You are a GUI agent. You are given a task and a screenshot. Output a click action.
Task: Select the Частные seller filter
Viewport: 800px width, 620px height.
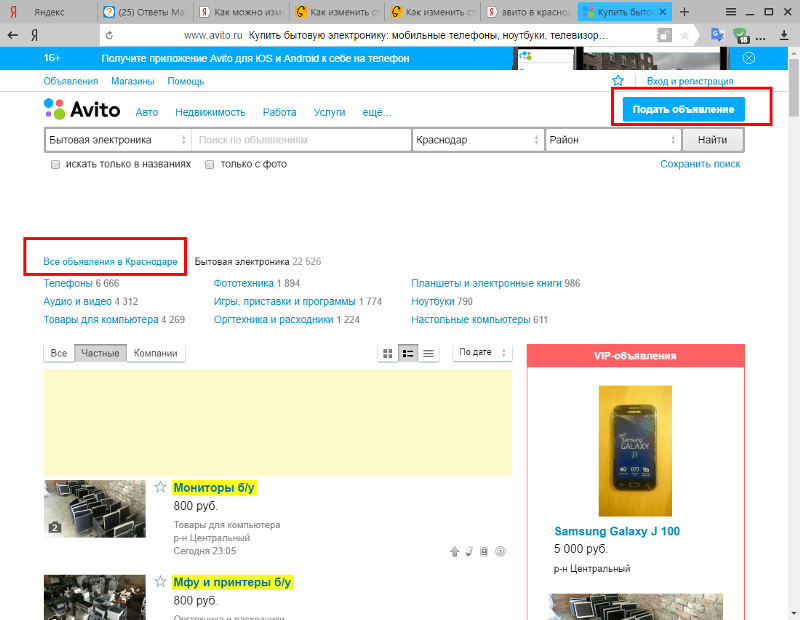[x=101, y=353]
